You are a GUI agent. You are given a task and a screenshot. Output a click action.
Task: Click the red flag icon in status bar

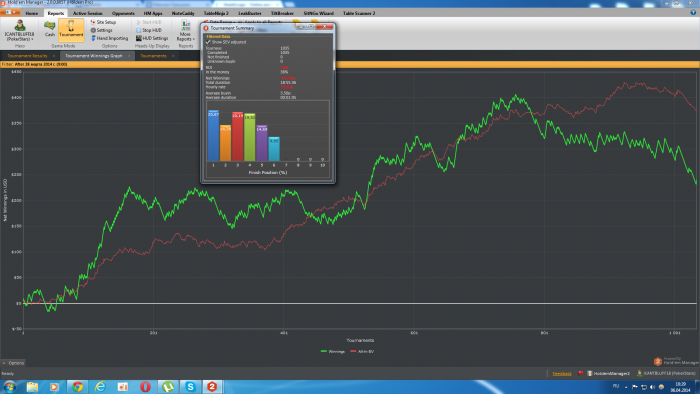(x=580, y=373)
